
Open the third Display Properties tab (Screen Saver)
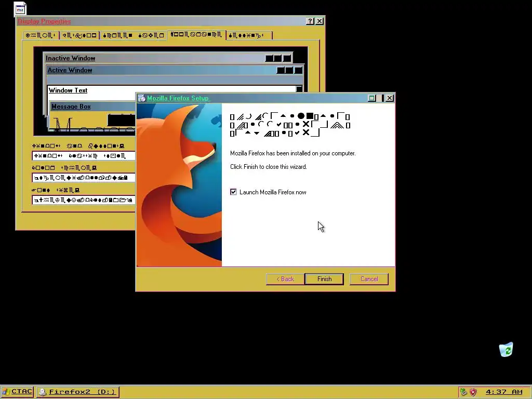pos(134,35)
